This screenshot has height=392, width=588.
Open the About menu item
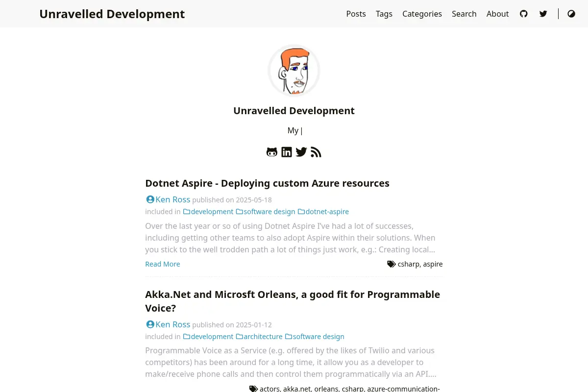[498, 14]
